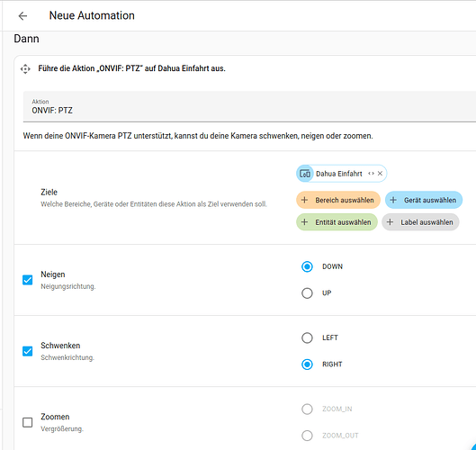The width and height of the screenshot is (476, 450).
Task: Choose Entität auswählen target button
Action: coord(337,222)
